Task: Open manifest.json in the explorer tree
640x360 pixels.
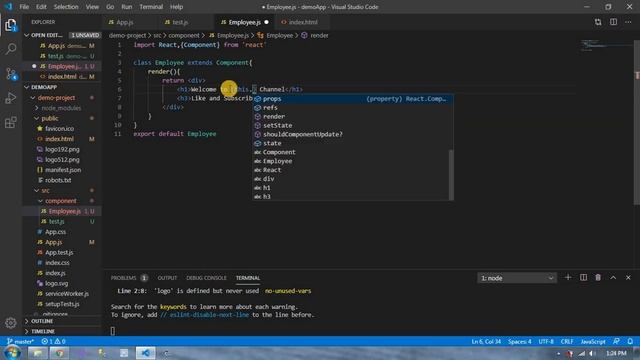Action: coord(62,170)
